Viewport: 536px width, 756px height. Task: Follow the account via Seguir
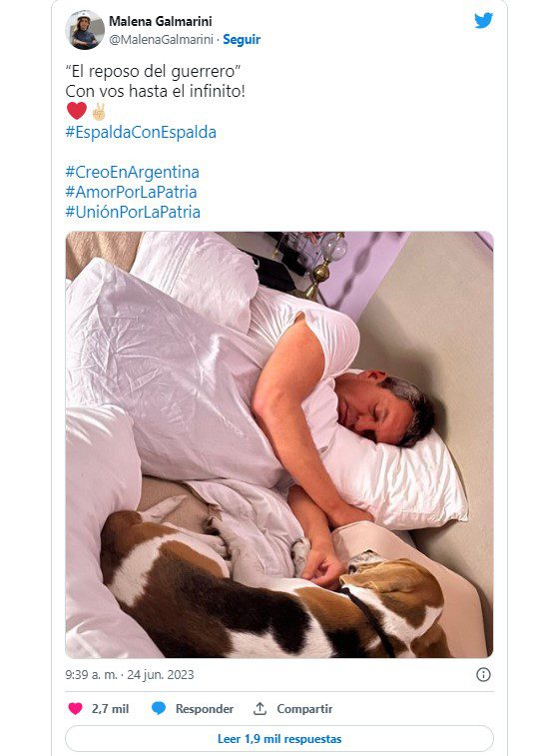242,40
